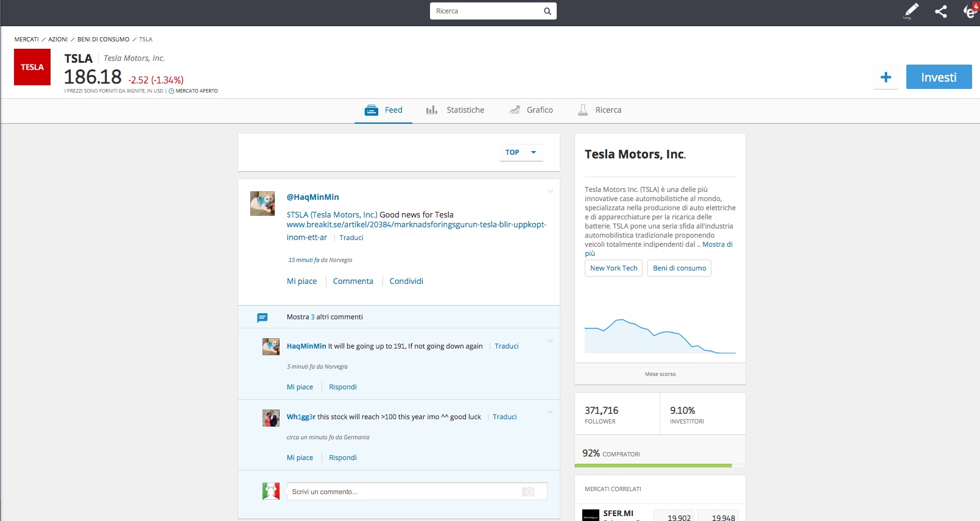Like HaqMinMin's comment
Screen dimensions: 980x521
300,387
